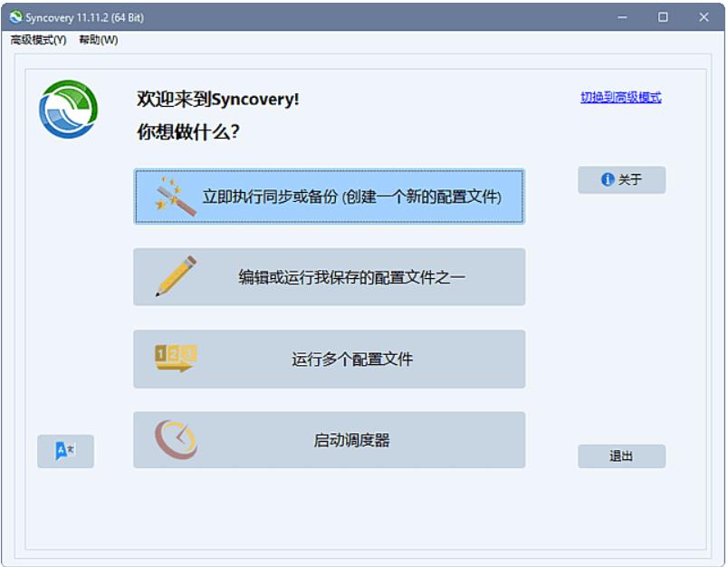This screenshot has height=567, width=728.
Task: Open the 帮助(W) menu
Action: pyautogui.click(x=99, y=40)
